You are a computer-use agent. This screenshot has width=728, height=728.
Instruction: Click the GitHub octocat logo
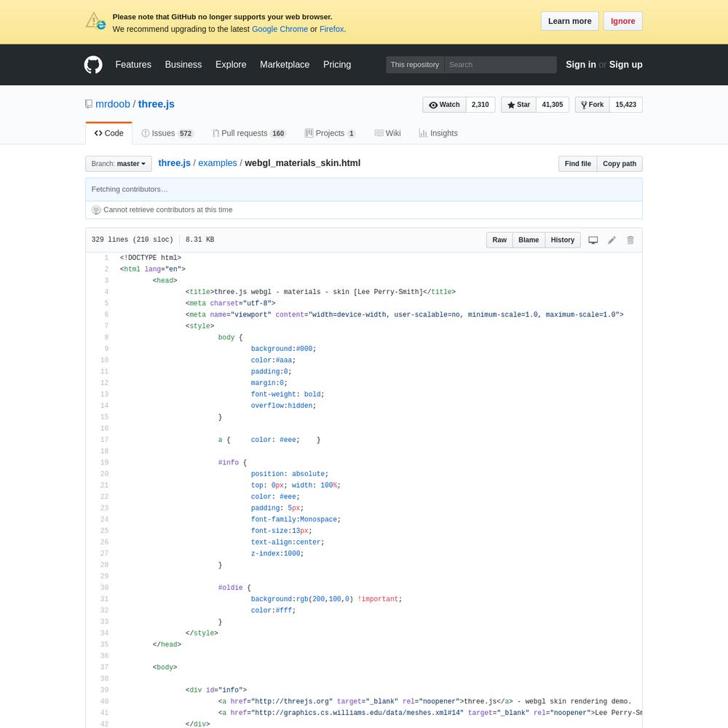pos(93,65)
